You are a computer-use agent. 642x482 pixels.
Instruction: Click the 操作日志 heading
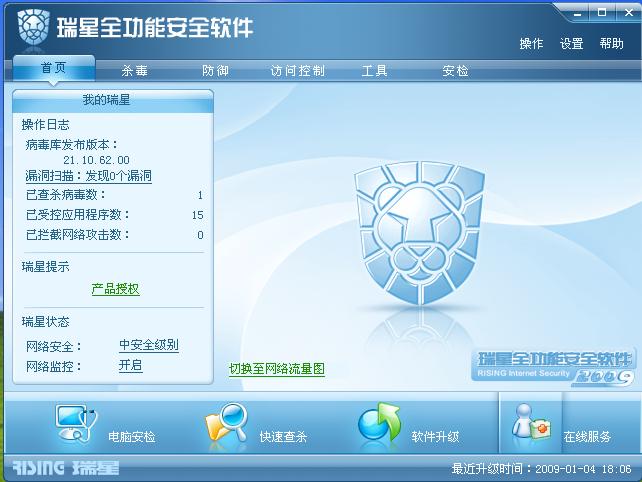[x=45, y=125]
